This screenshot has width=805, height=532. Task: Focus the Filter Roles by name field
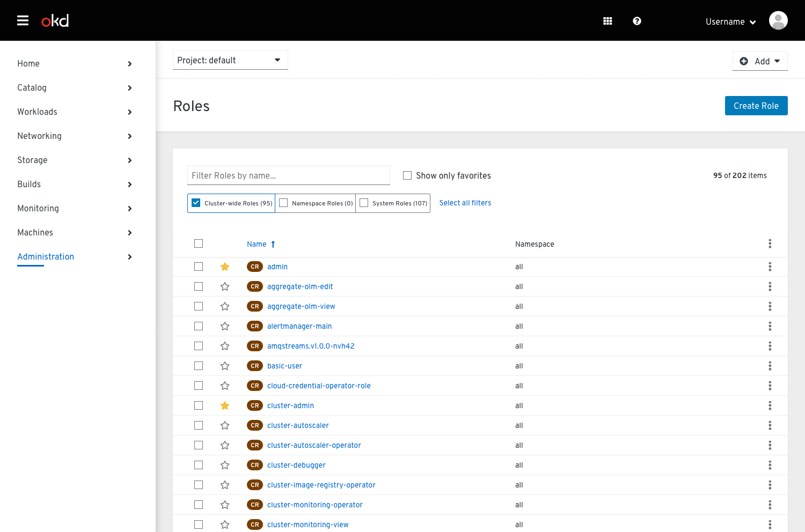pyautogui.click(x=289, y=175)
